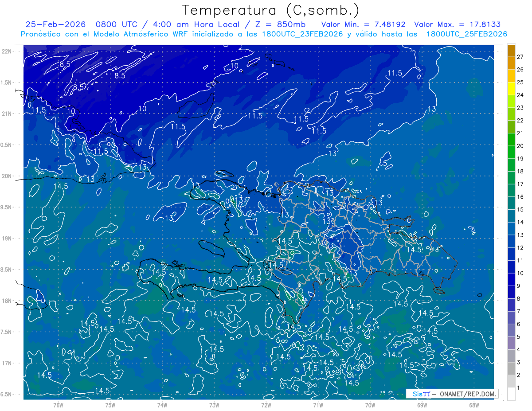Click the color scale label "1"
The height and width of the screenshot is (411, 532).
pyautogui.click(x=518, y=388)
